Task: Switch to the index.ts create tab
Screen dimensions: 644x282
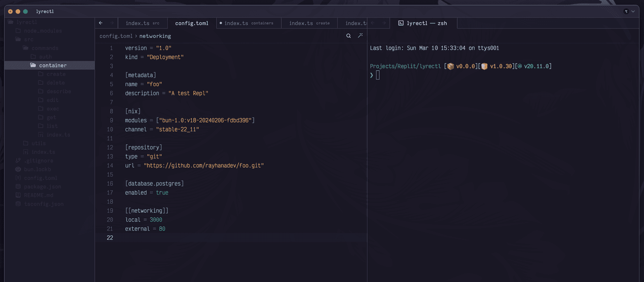Action: click(x=309, y=23)
